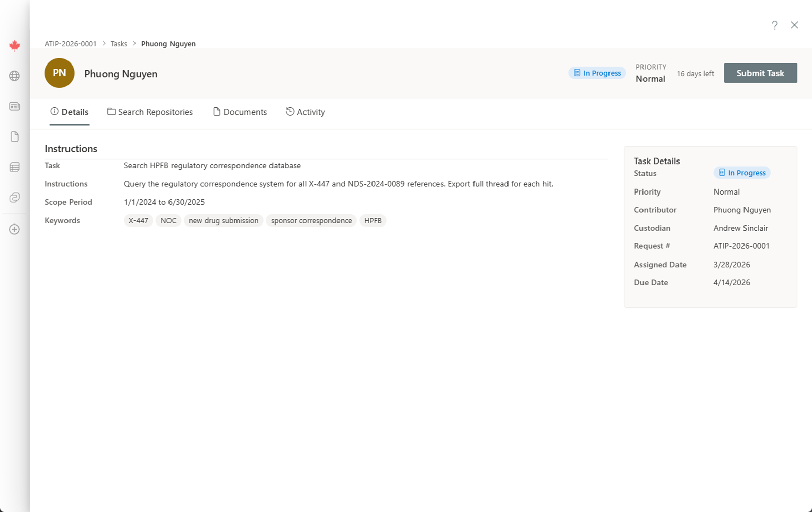Click the plus circle add icon
This screenshot has height=512, width=812.
pyautogui.click(x=15, y=229)
